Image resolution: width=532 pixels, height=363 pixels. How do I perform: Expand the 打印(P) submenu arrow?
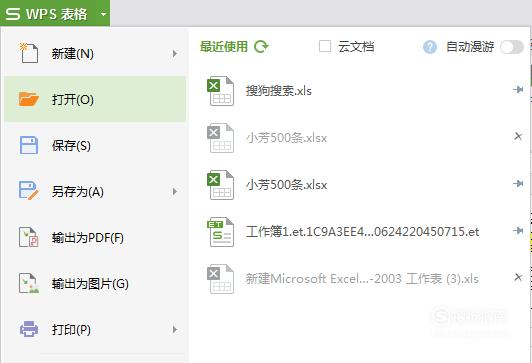[x=175, y=330]
